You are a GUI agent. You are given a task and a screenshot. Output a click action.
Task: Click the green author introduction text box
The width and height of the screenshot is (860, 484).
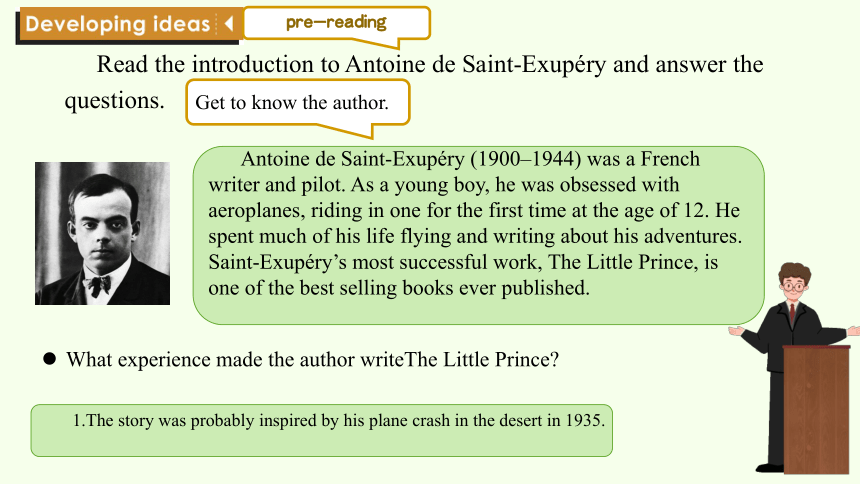478,235
